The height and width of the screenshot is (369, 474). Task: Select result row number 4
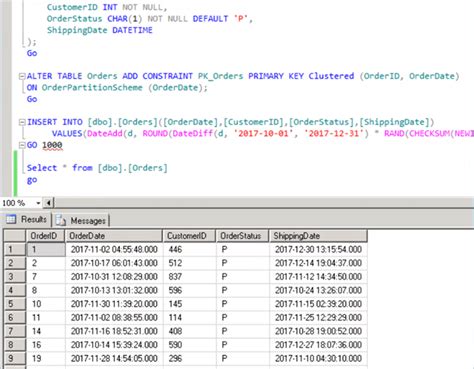pos(15,290)
